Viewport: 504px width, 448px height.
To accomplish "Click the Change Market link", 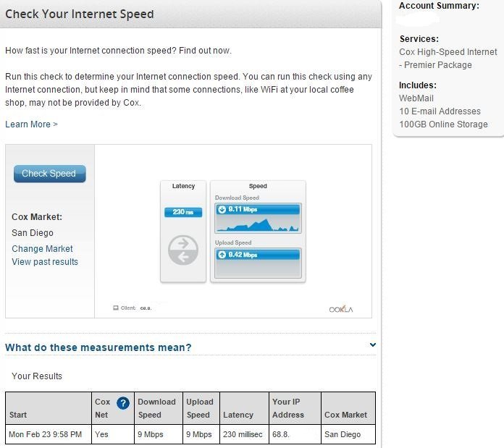I will coord(42,248).
